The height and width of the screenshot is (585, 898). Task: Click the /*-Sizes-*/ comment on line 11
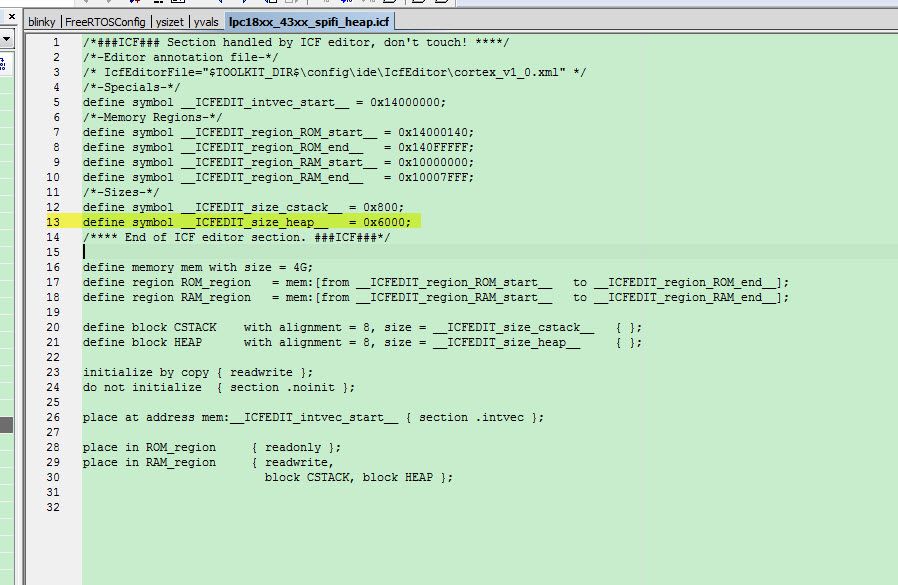click(x=121, y=193)
